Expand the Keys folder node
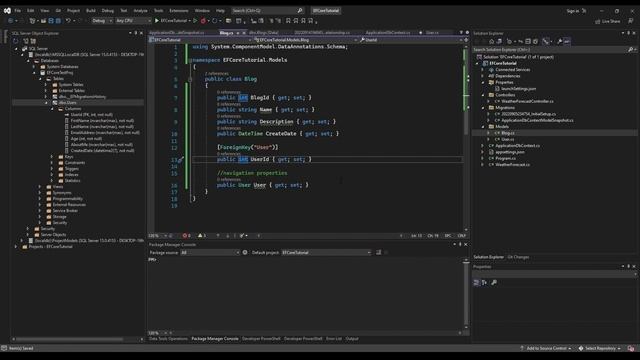Screen dimensions: 640x360 coord(52,157)
